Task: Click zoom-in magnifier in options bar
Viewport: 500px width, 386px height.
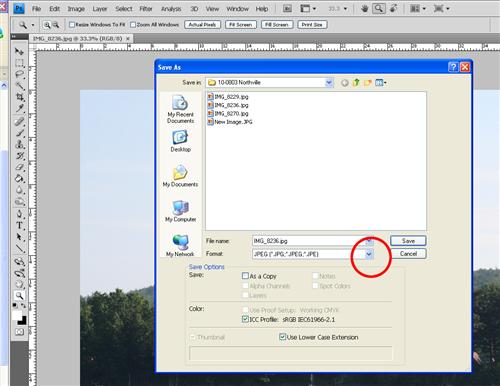Action: tap(47, 25)
